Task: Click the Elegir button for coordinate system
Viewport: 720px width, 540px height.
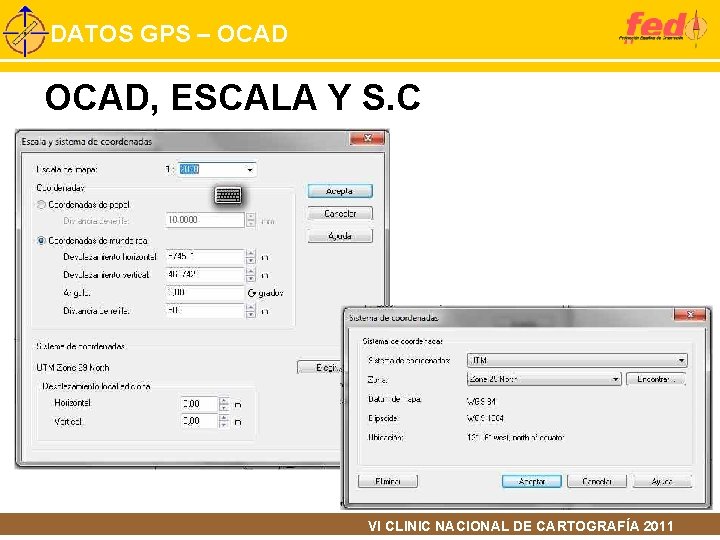Action: 320,368
